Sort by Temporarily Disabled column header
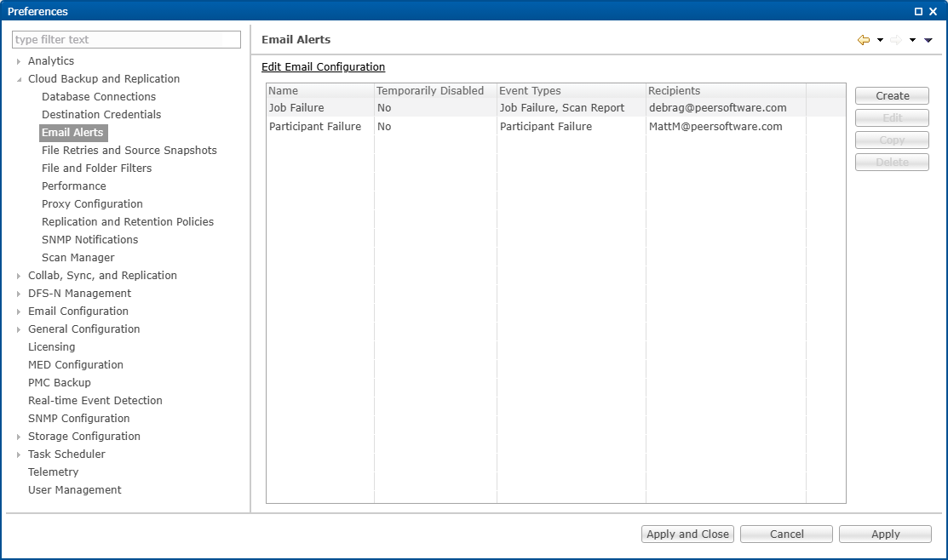Image resolution: width=948 pixels, height=560 pixels. point(435,90)
